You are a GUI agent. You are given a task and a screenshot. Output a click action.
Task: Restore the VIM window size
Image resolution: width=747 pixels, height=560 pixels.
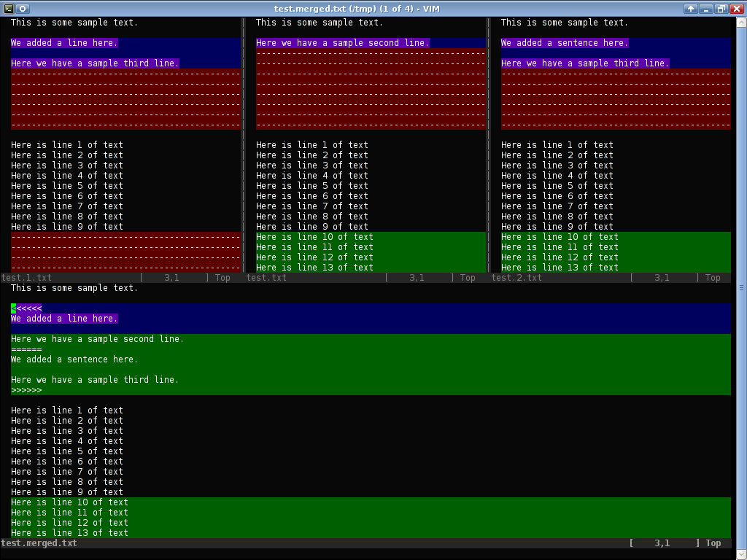(721, 9)
